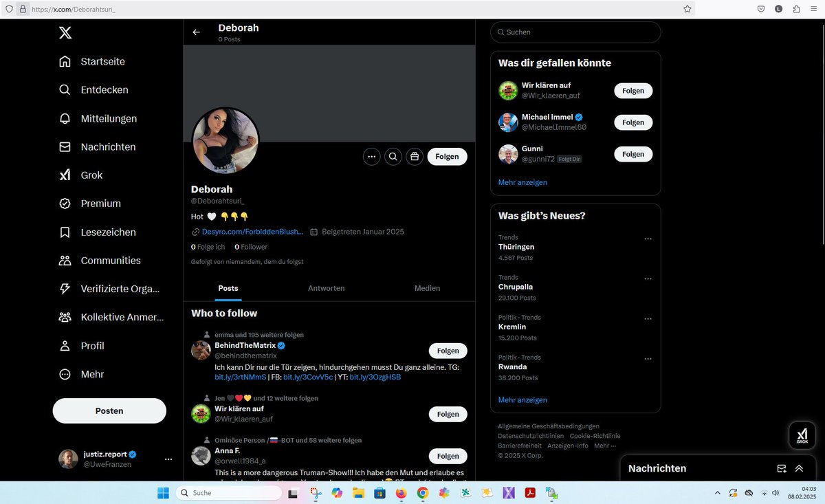Open options for Chrupalla trend
This screenshot has height=504, width=825.
pos(648,278)
